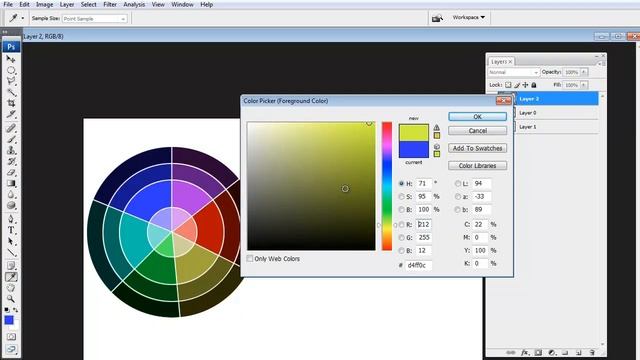Open the Filter menu
This screenshot has width=640, height=360.
click(x=110, y=4)
